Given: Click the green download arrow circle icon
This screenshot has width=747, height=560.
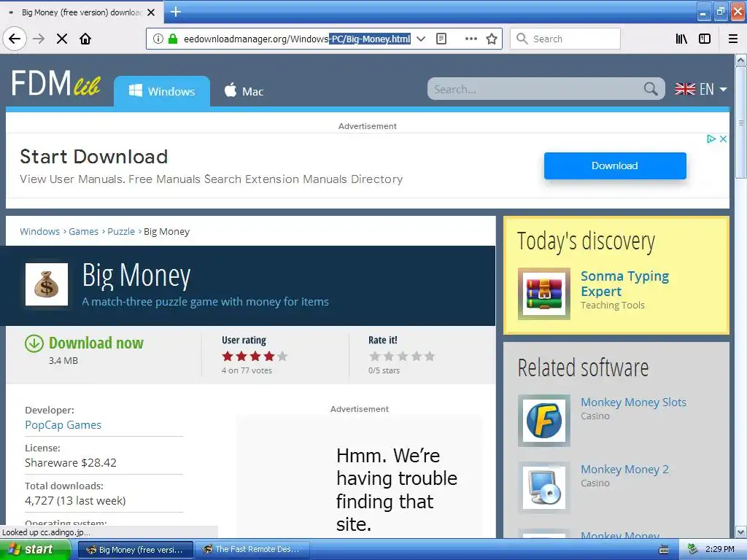Looking at the screenshot, I should [34, 343].
